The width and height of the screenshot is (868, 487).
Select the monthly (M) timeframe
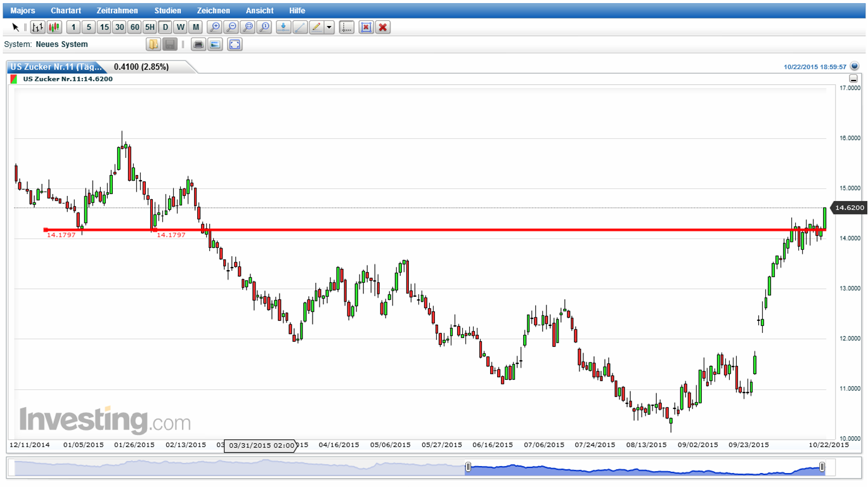196,27
